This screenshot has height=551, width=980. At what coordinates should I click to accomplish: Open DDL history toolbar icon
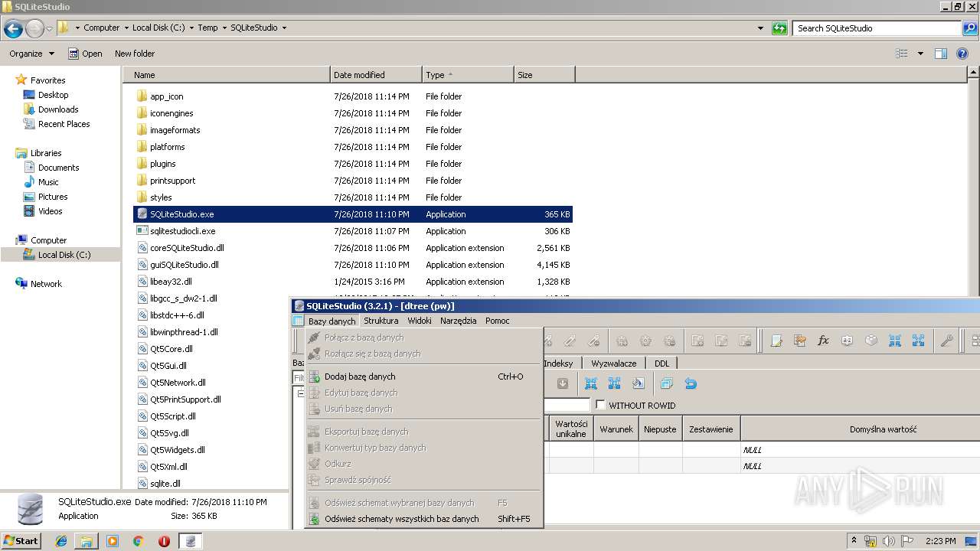point(800,341)
